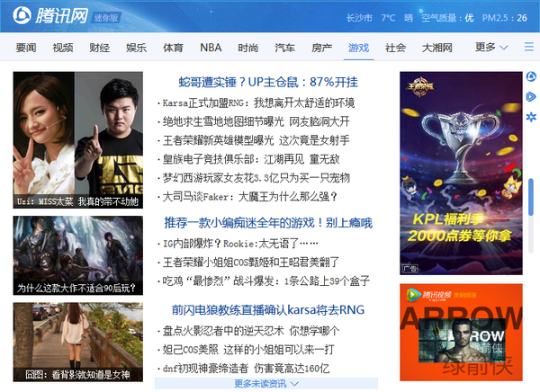Open thumbnail 囧图：看背影就知道是女神
Screen dimensions: 540x392
coord(78,342)
